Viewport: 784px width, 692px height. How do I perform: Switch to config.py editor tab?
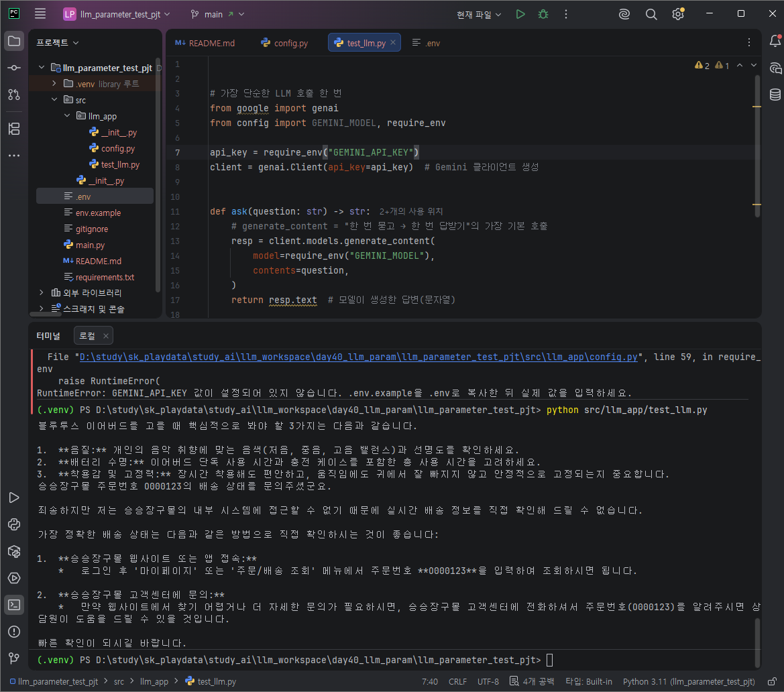pyautogui.click(x=284, y=43)
